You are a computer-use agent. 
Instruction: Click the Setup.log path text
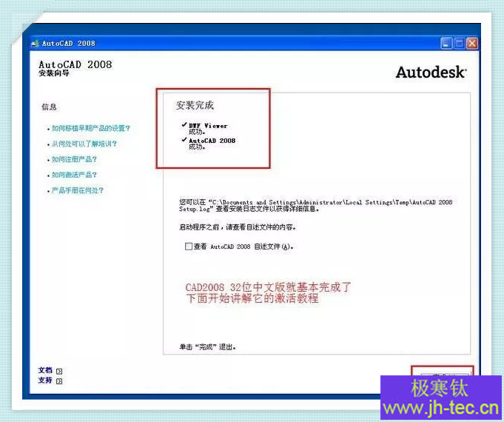315,206
